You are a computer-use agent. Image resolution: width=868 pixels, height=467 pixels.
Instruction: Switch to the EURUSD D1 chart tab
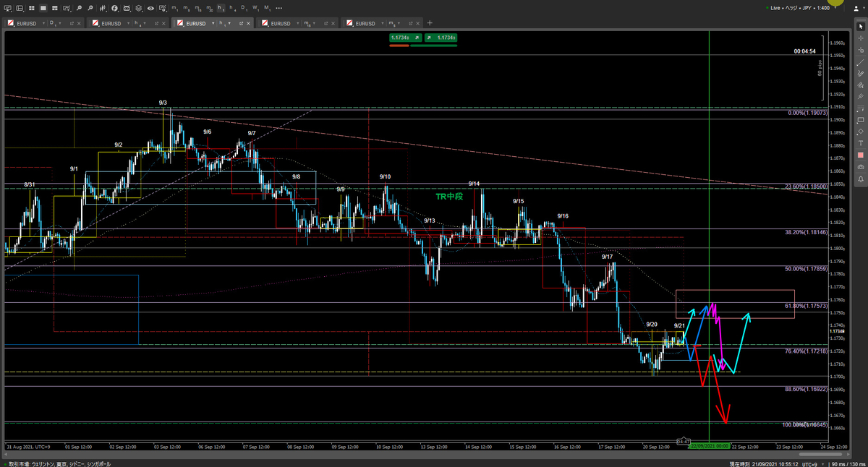tap(42, 24)
